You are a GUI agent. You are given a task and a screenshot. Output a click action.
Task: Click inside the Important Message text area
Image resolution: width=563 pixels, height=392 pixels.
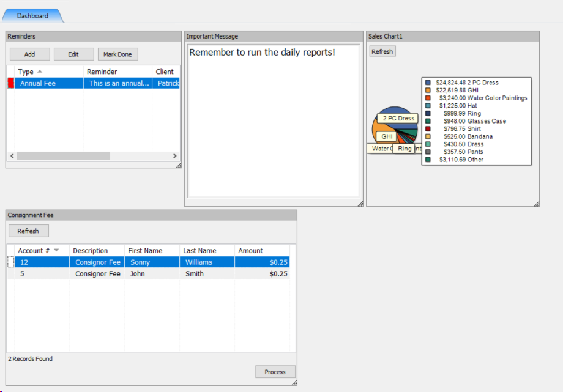click(274, 121)
